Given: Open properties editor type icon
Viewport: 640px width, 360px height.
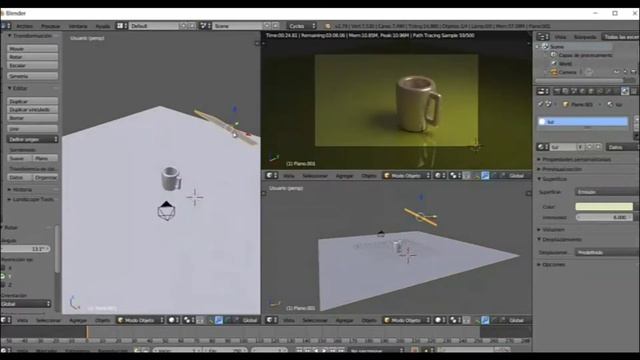Looking at the screenshot, I should pos(543,91).
